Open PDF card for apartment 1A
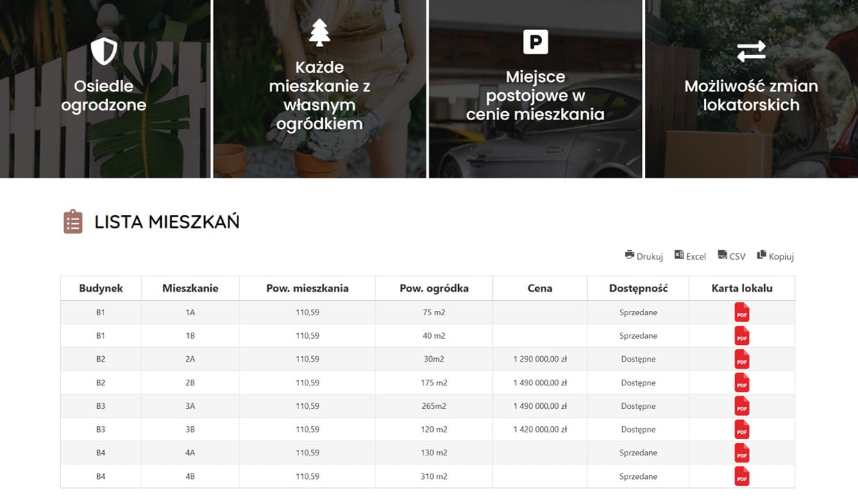The height and width of the screenshot is (504, 858). pyautogui.click(x=741, y=312)
